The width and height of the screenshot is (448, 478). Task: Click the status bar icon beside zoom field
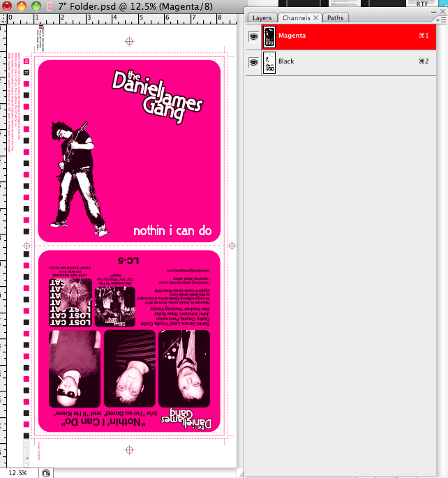pyautogui.click(x=45, y=472)
